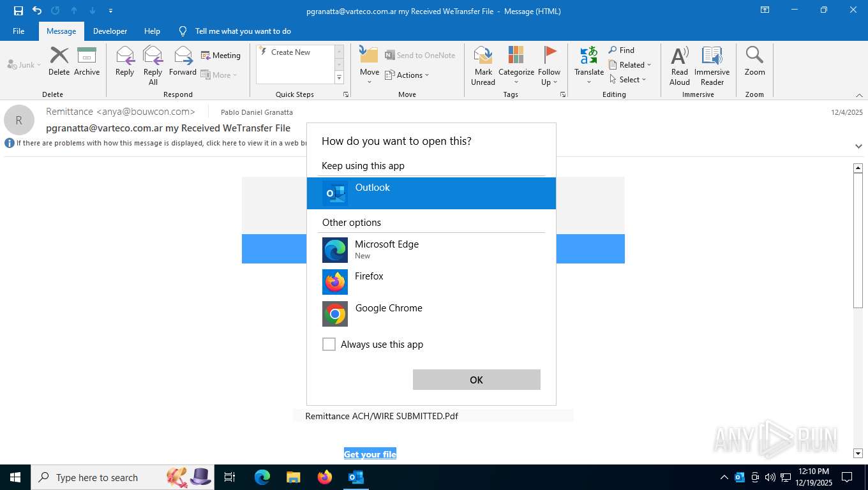Open the Select dropdown

[627, 79]
